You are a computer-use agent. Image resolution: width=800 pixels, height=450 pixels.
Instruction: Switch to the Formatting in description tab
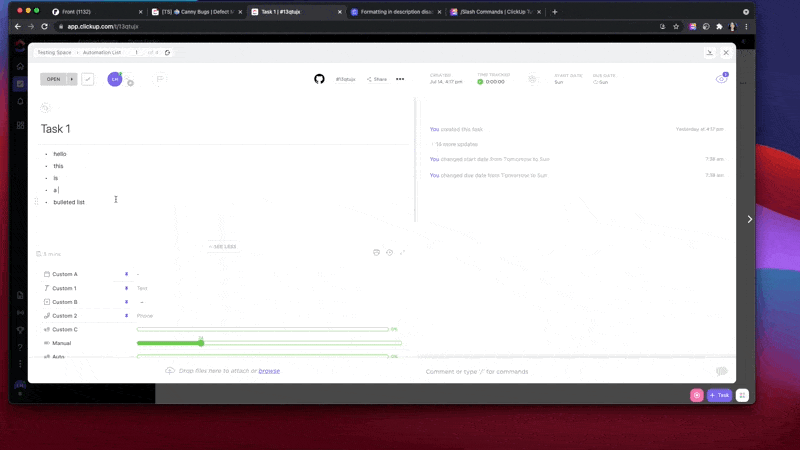click(395, 12)
